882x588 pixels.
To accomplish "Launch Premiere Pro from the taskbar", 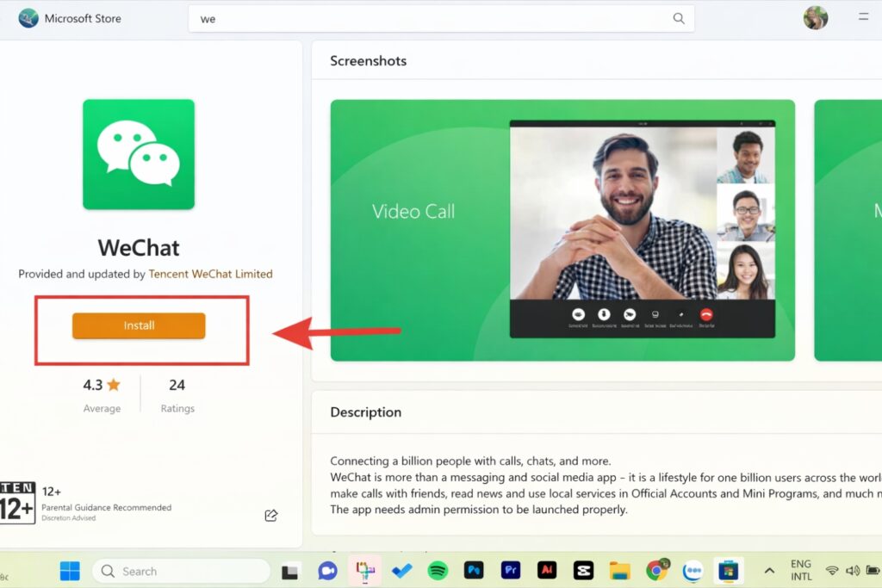I will pyautogui.click(x=510, y=571).
